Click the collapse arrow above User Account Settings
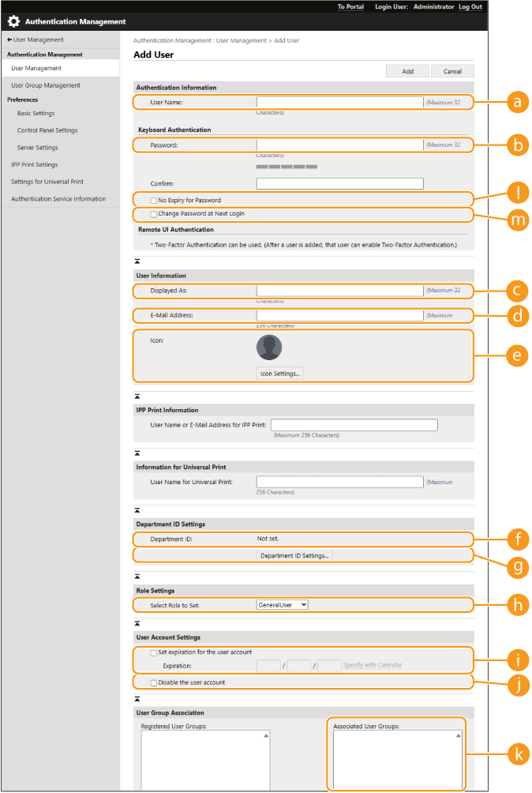 137,622
